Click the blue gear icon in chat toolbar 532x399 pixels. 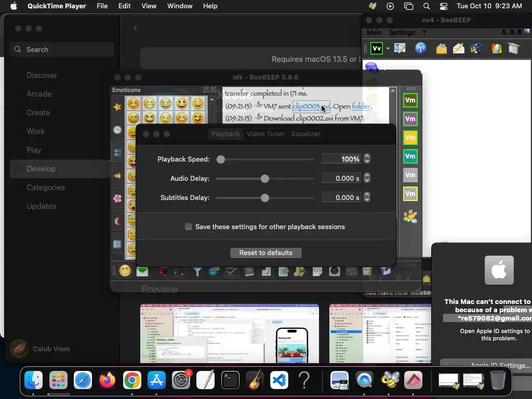[214, 271]
